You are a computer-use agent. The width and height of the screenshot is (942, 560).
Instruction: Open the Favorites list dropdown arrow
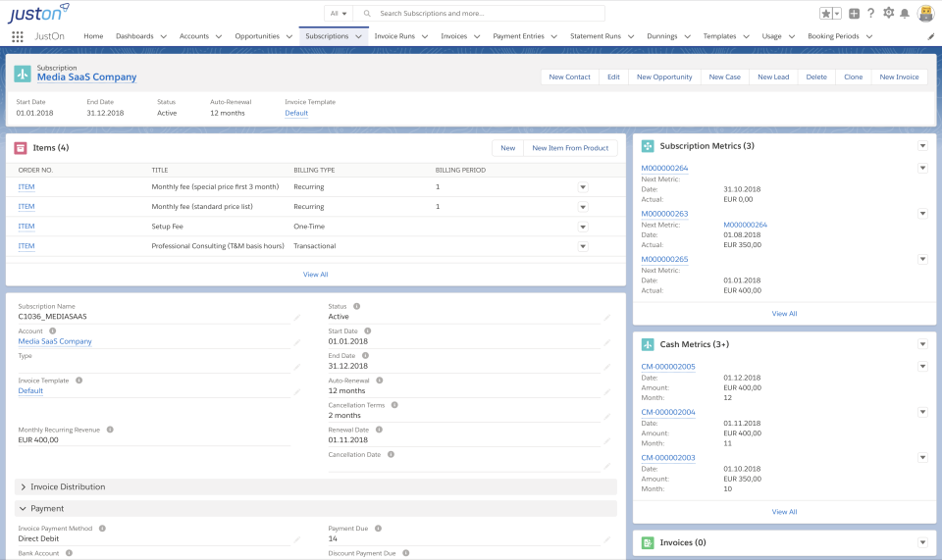tap(837, 13)
